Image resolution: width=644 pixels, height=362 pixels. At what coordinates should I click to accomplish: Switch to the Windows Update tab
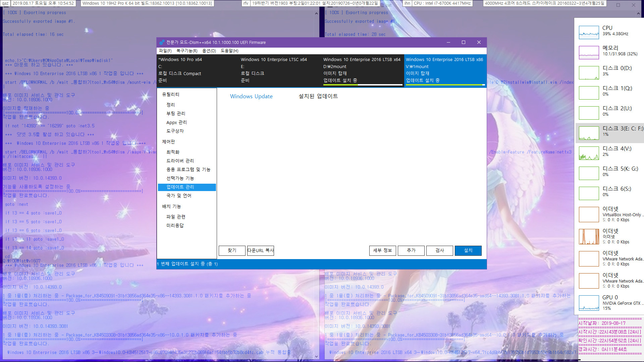(x=251, y=96)
